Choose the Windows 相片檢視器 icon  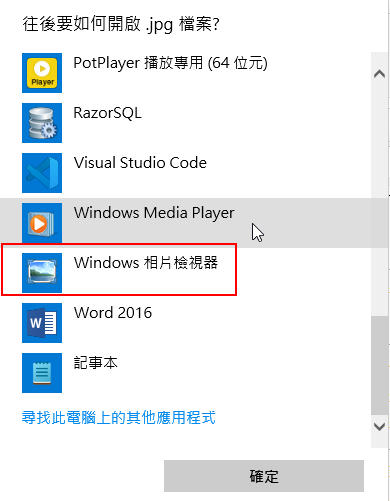coord(42,273)
